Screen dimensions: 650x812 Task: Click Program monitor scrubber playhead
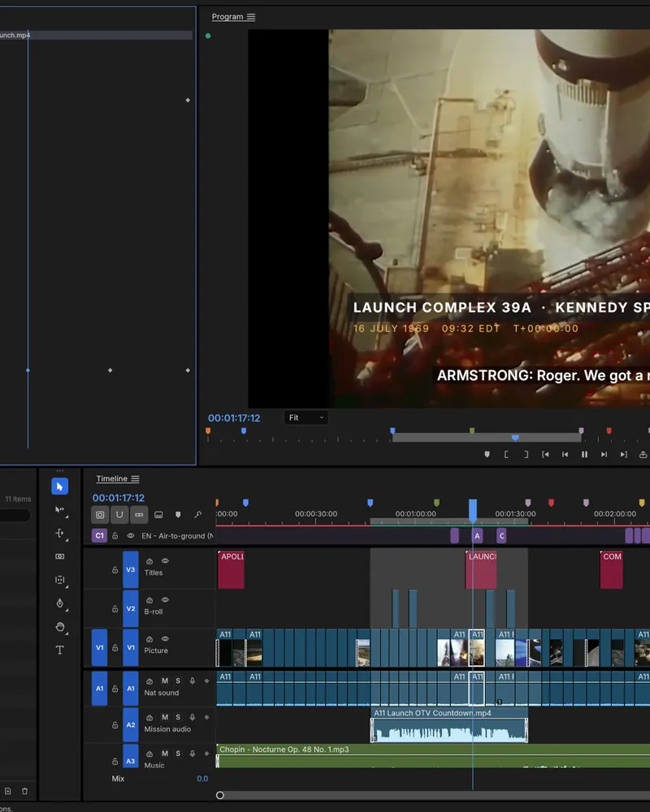(515, 438)
